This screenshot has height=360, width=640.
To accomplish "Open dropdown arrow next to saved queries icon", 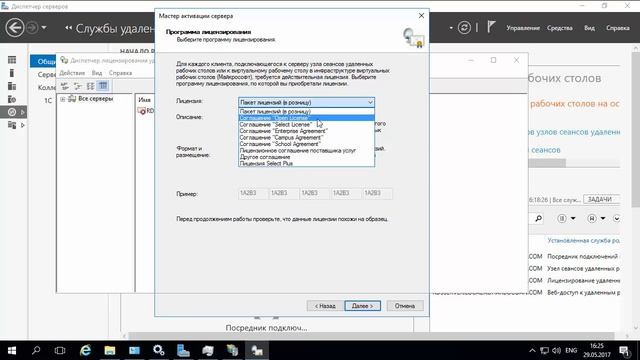I will point(603,218).
